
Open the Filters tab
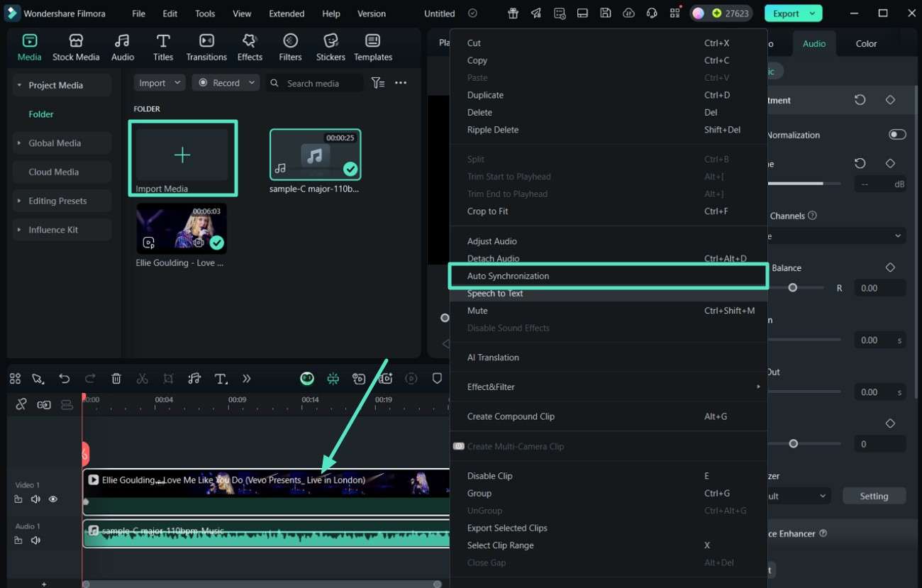pyautogui.click(x=290, y=48)
